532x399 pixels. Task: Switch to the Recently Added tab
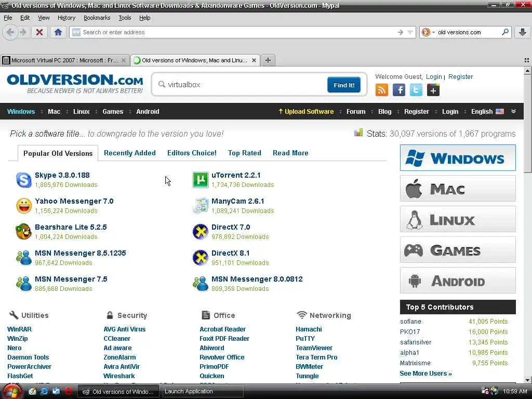click(129, 153)
